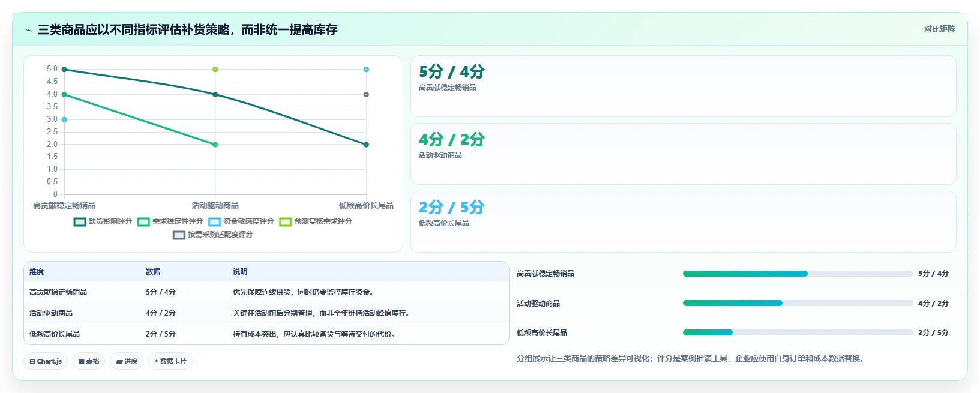Click the lime point at 活动驱动商品 5.0
Viewport: 980px width, 393px height.
(215, 70)
